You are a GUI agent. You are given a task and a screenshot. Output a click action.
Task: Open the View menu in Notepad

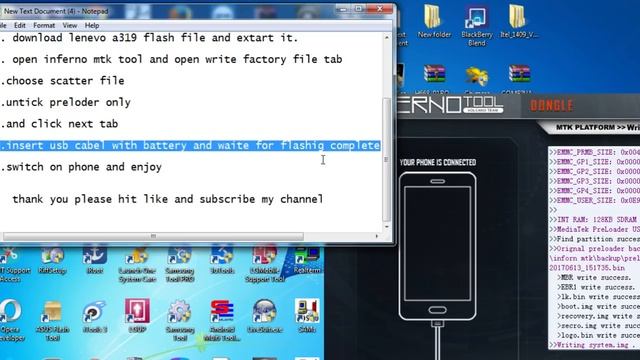coord(70,25)
